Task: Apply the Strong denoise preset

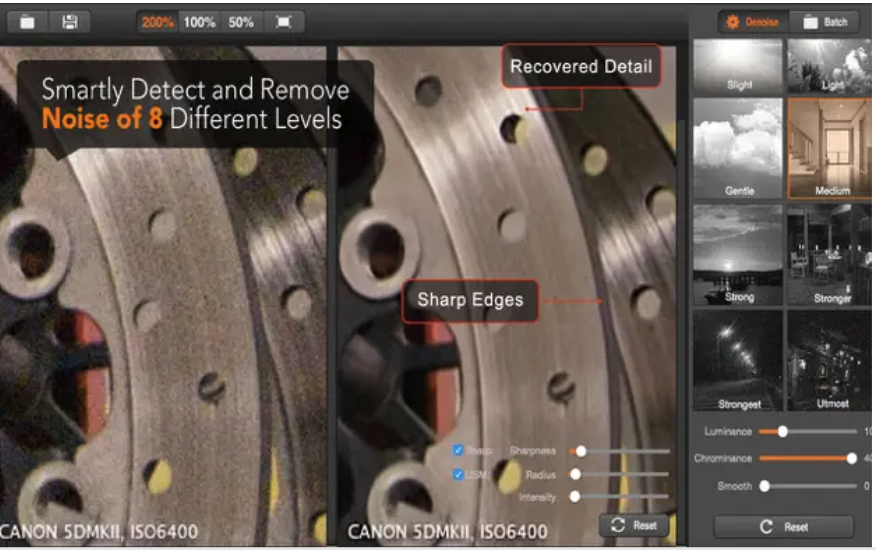Action: [737, 254]
